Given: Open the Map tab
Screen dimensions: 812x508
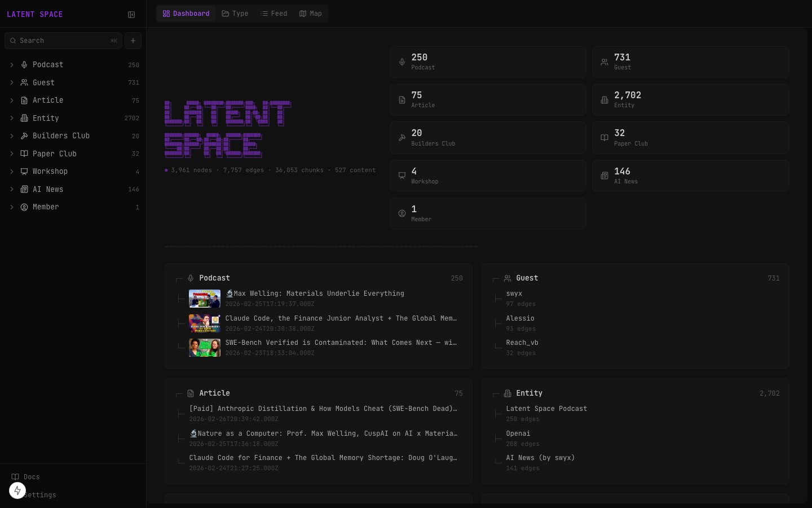Looking at the screenshot, I should pyautogui.click(x=311, y=14).
